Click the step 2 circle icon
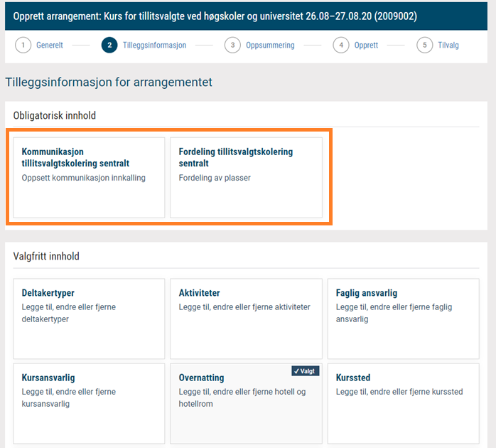 tap(109, 45)
